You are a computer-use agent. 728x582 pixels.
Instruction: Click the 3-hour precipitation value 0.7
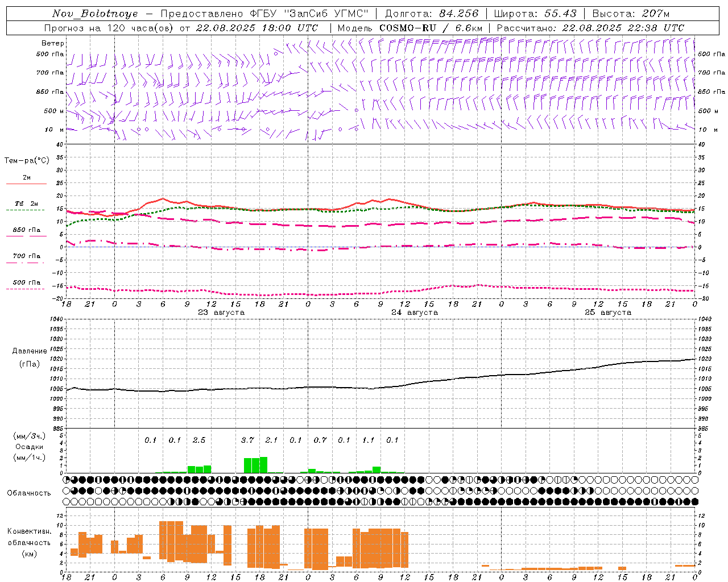pos(320,440)
